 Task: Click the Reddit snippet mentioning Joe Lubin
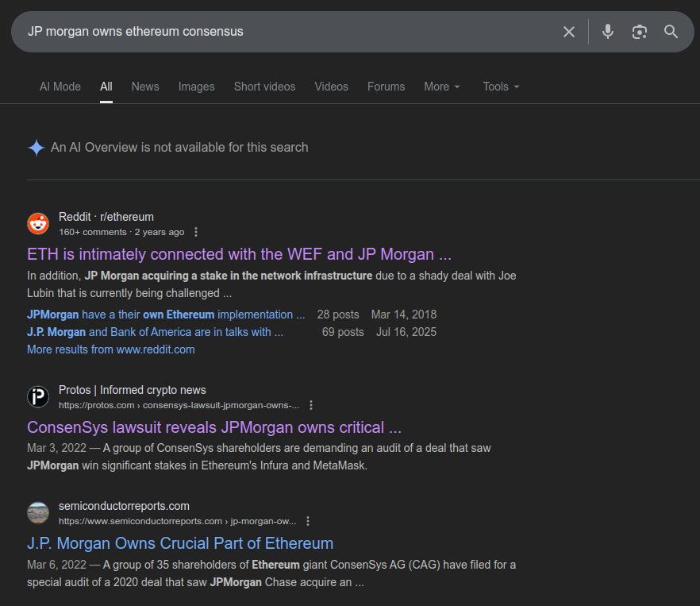point(271,284)
